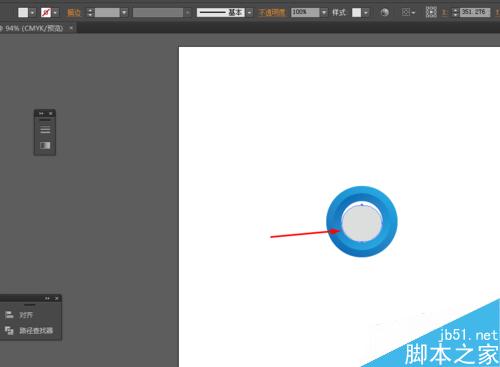The width and height of the screenshot is (500, 367).
Task: Select the gray inner circle on canvas
Action: click(x=362, y=222)
